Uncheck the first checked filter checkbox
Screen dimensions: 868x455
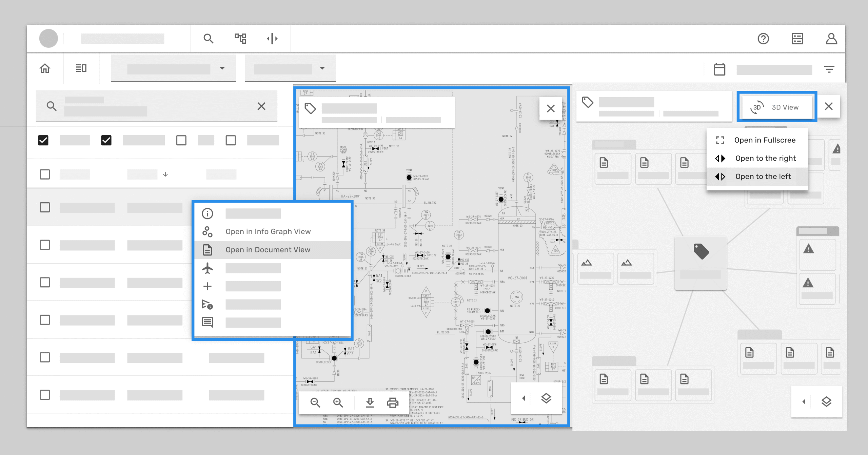pos(43,140)
